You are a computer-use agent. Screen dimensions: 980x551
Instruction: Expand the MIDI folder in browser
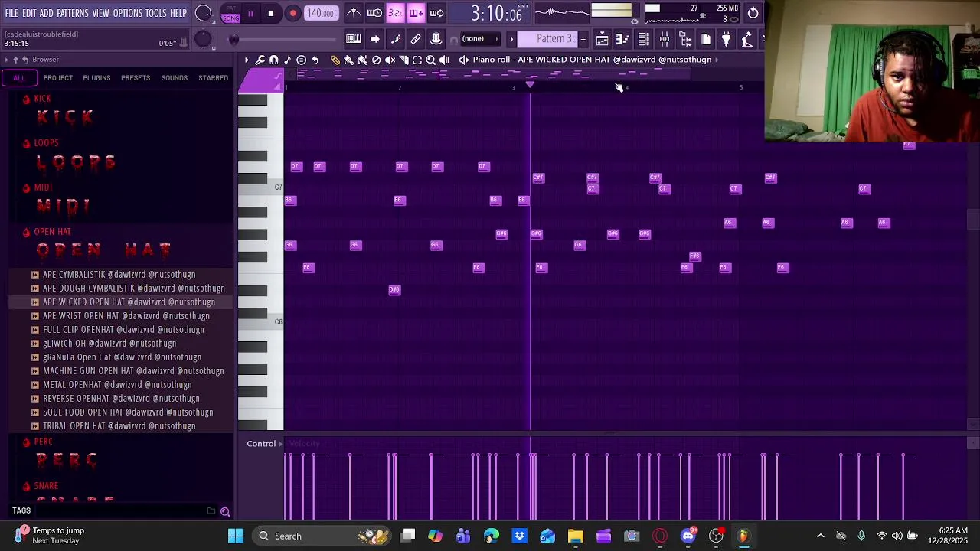pyautogui.click(x=43, y=187)
